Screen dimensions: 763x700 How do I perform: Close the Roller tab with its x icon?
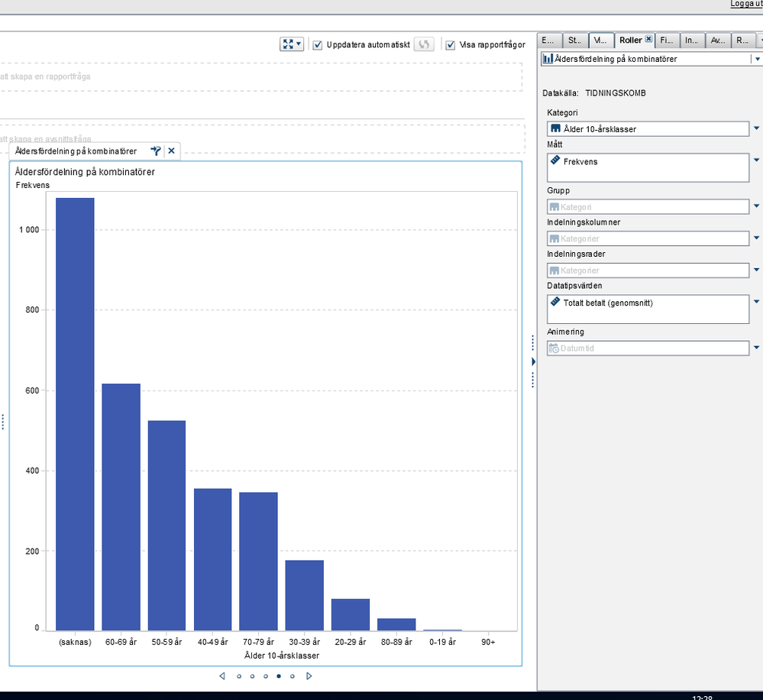(x=648, y=40)
